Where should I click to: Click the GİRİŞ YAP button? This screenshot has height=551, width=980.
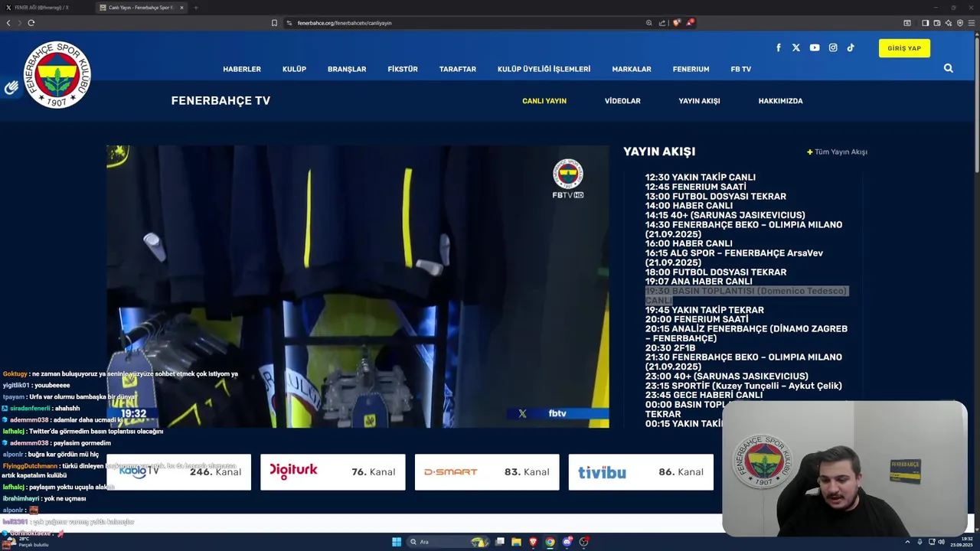[x=904, y=48]
